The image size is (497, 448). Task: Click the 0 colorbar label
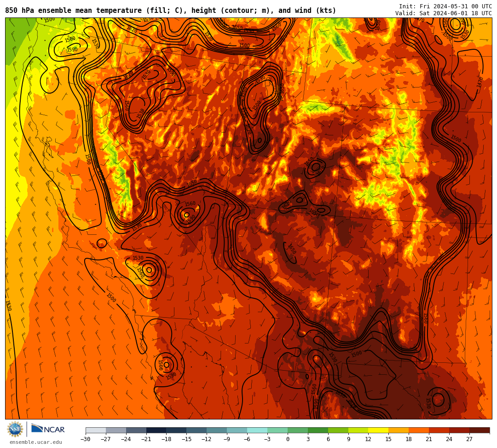click(x=288, y=439)
